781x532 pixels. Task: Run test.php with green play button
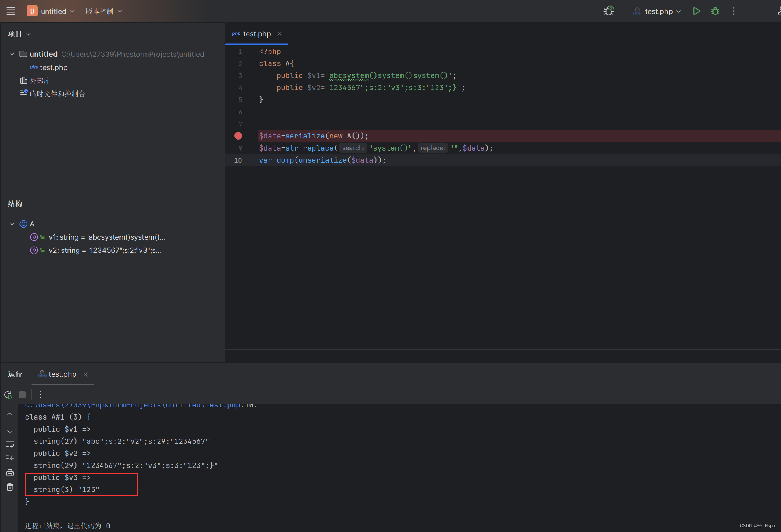point(696,11)
